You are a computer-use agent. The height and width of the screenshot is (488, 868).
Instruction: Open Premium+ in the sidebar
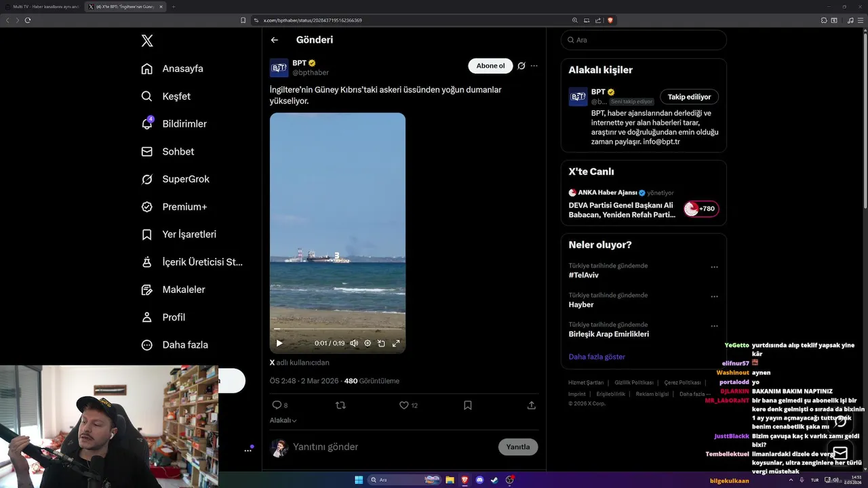tap(174, 207)
